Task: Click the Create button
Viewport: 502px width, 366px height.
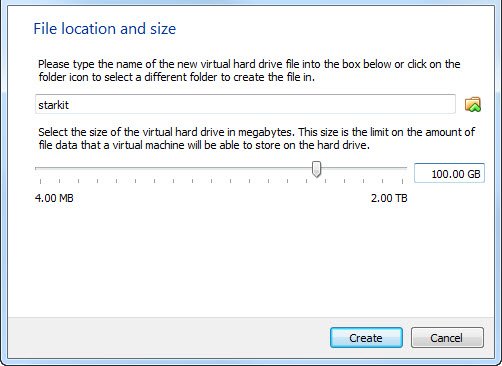Action: point(366,338)
